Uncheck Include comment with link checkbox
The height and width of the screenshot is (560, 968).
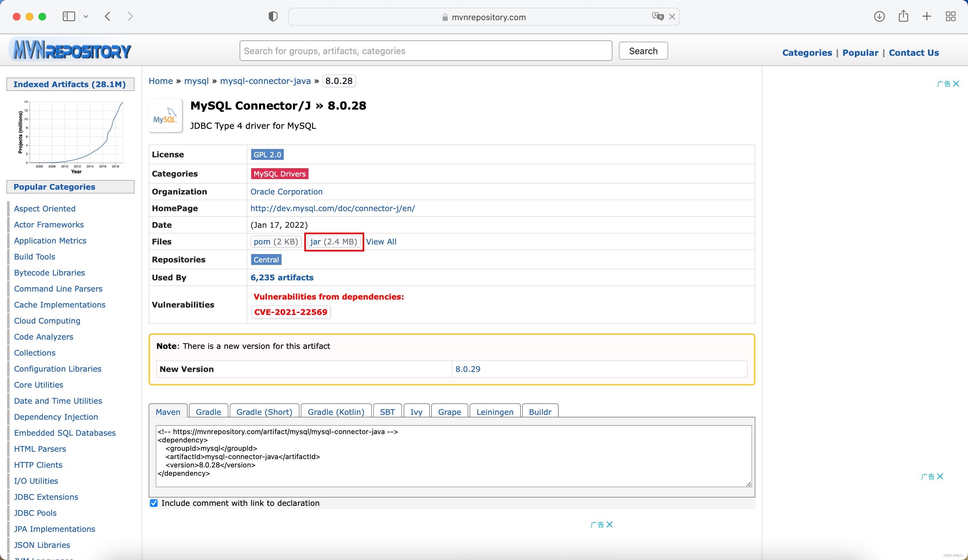(x=154, y=503)
